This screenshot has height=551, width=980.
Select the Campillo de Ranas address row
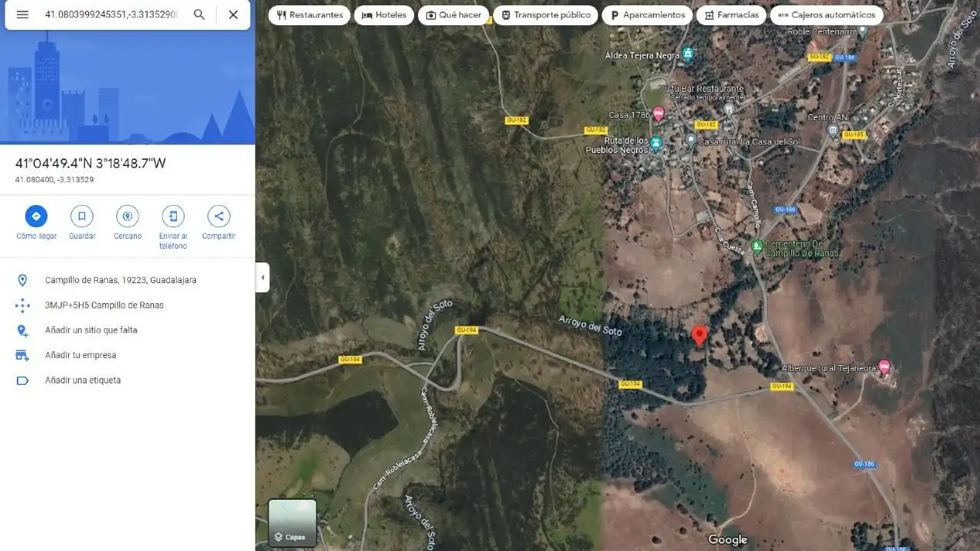click(127, 280)
